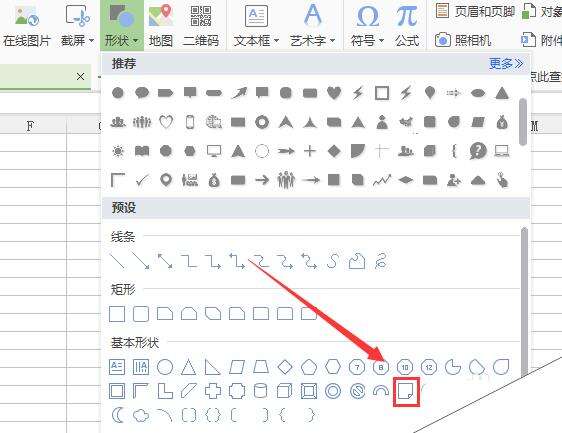This screenshot has width=562, height=433.
Task: Select the folded corner shape
Action: (x=406, y=391)
